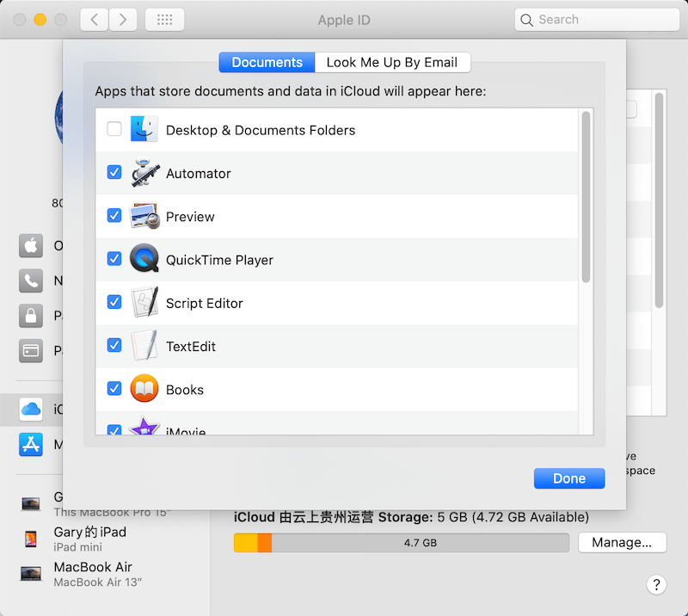Click the Books label in the list
This screenshot has width=688, height=616.
pos(185,390)
